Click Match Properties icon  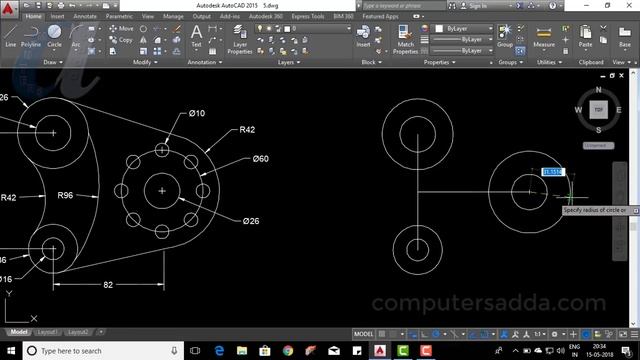(x=405, y=39)
